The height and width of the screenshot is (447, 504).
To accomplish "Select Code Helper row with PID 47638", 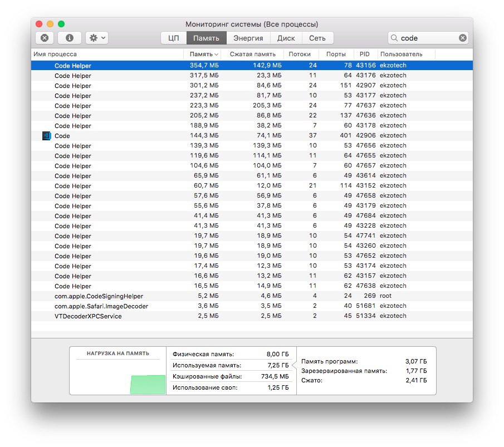I will pos(252,286).
